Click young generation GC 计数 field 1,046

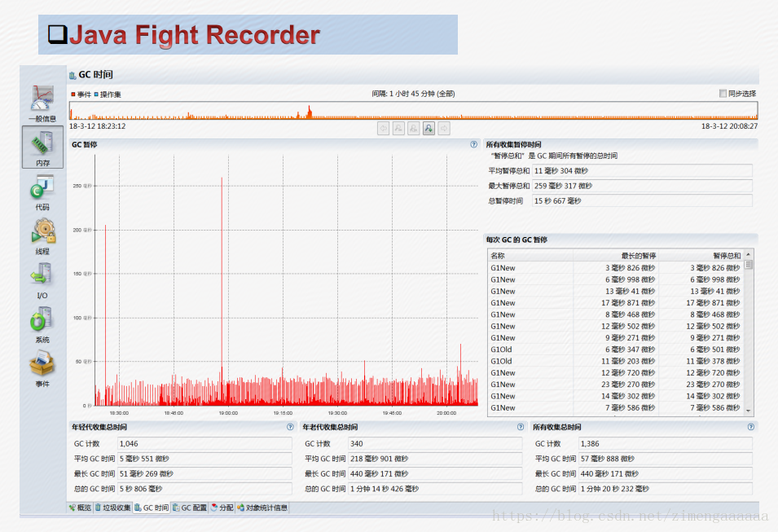[x=204, y=444]
